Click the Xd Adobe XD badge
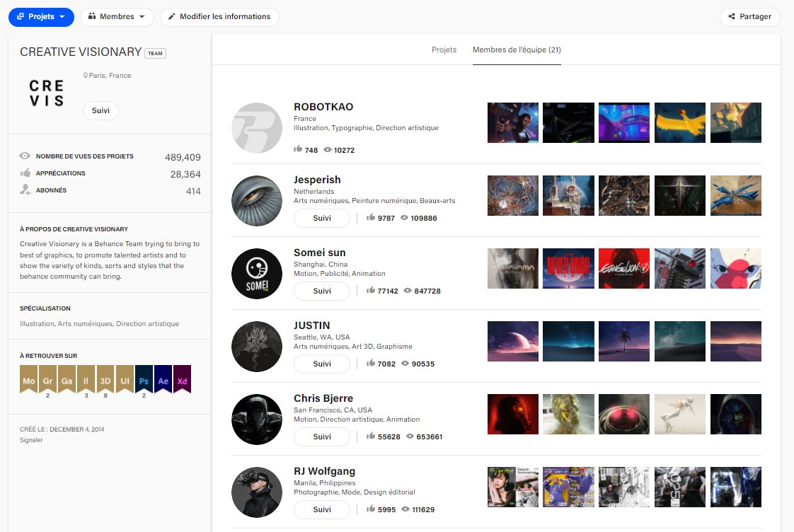Viewport: 794px width, 532px height. [183, 379]
